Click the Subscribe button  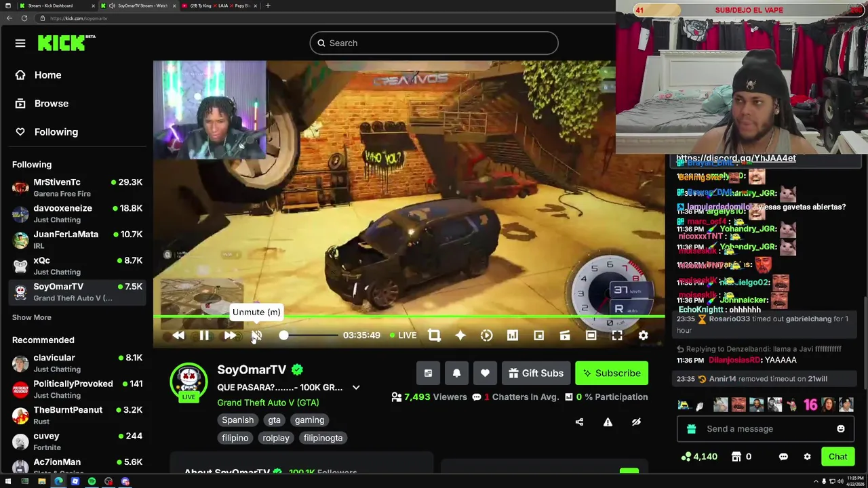coord(612,373)
